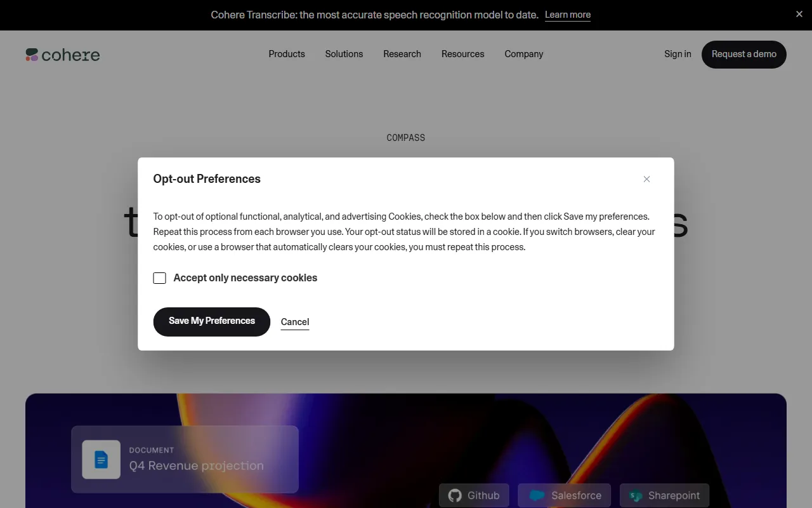Click the Salesforce cloud icon
The width and height of the screenshot is (812, 508).
(537, 495)
